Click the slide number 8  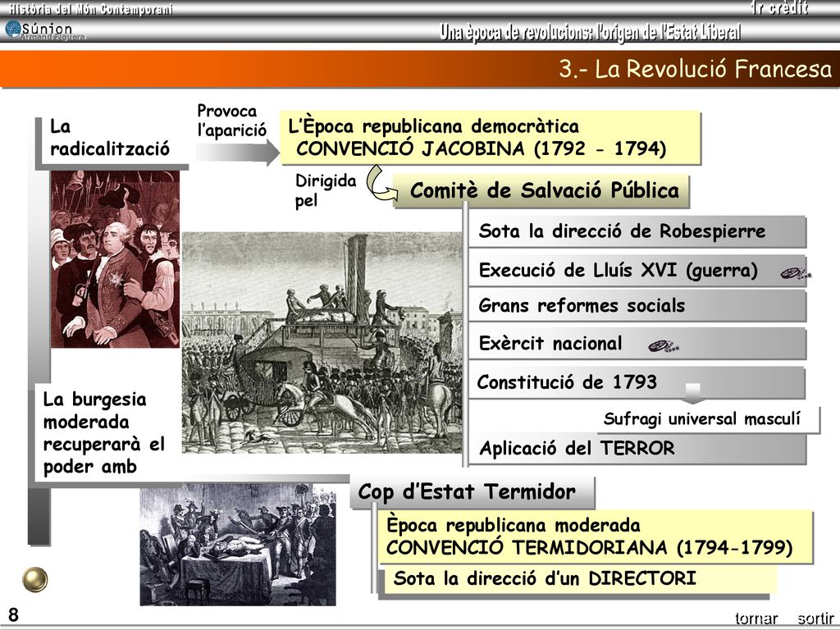coord(13,614)
